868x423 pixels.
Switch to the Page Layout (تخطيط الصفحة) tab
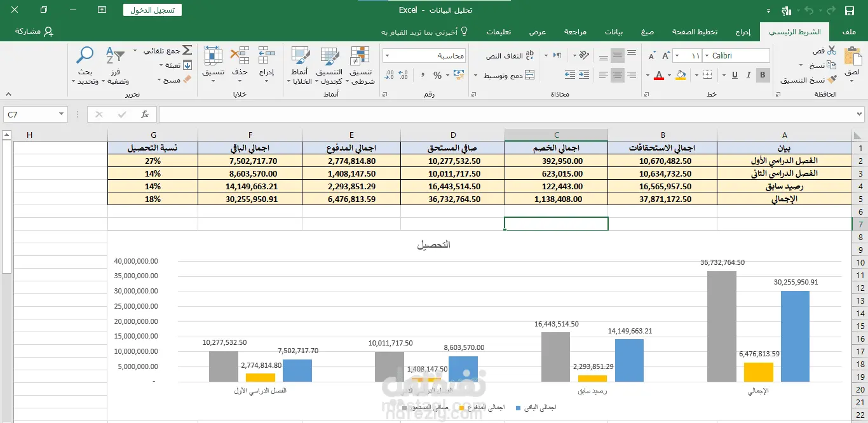[695, 32]
